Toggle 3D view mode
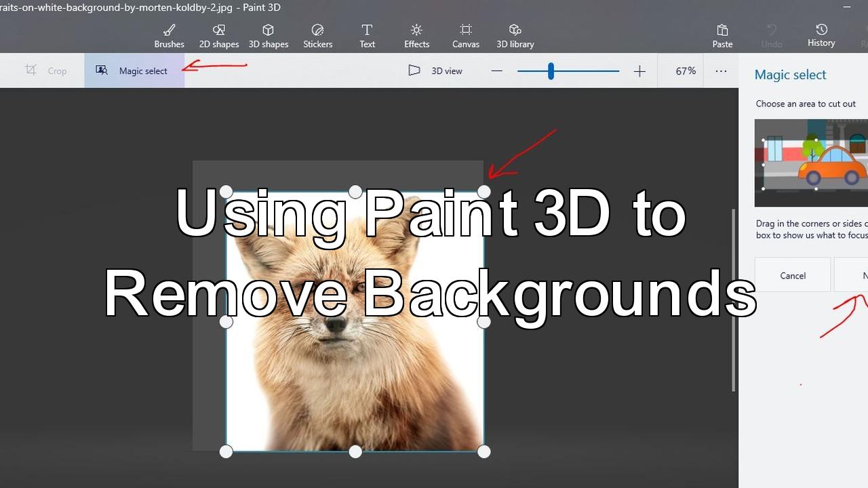This screenshot has height=488, width=868. [x=436, y=70]
